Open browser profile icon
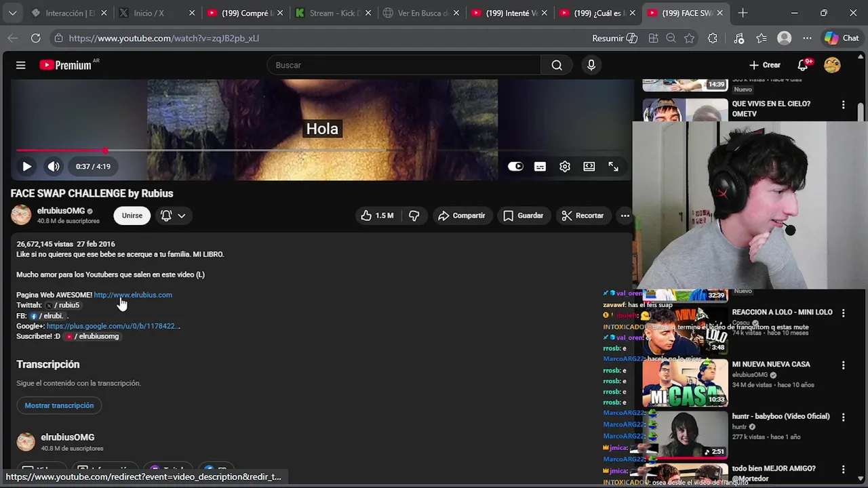 (785, 38)
